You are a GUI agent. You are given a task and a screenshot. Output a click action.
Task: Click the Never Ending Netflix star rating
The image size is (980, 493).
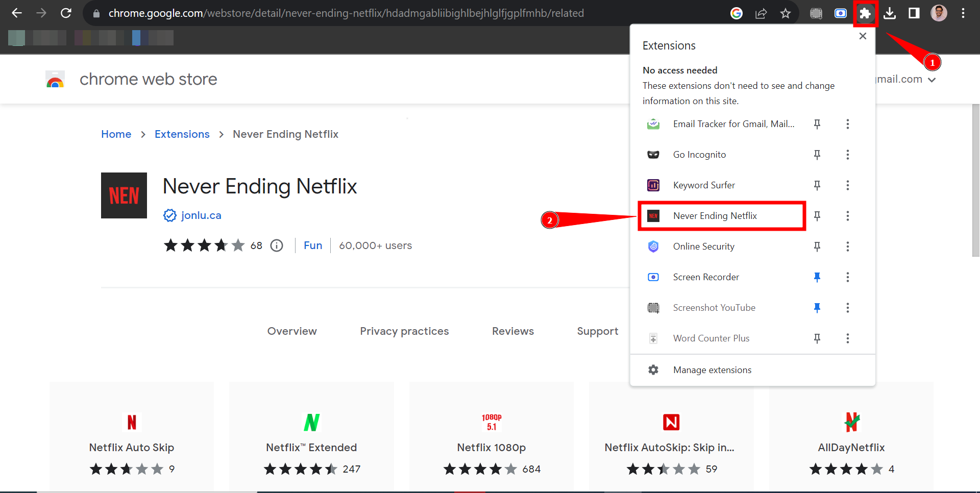[x=204, y=245]
